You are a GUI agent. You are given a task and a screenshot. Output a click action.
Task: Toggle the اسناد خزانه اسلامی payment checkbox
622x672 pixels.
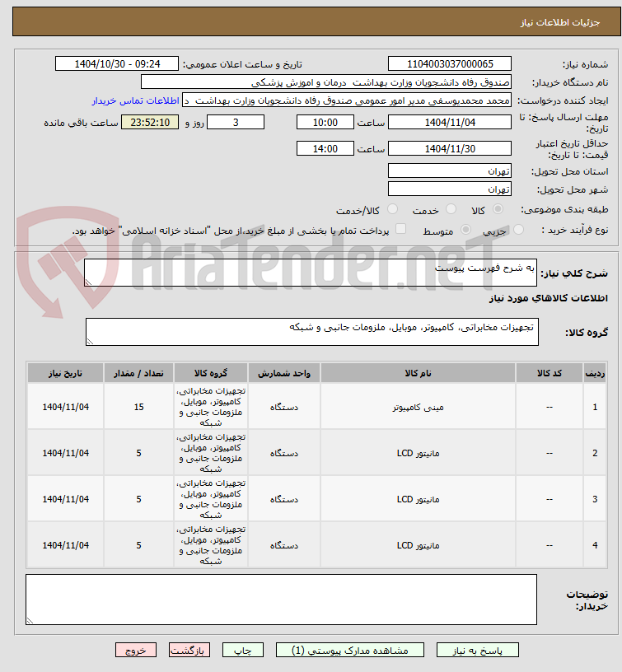pyautogui.click(x=401, y=229)
